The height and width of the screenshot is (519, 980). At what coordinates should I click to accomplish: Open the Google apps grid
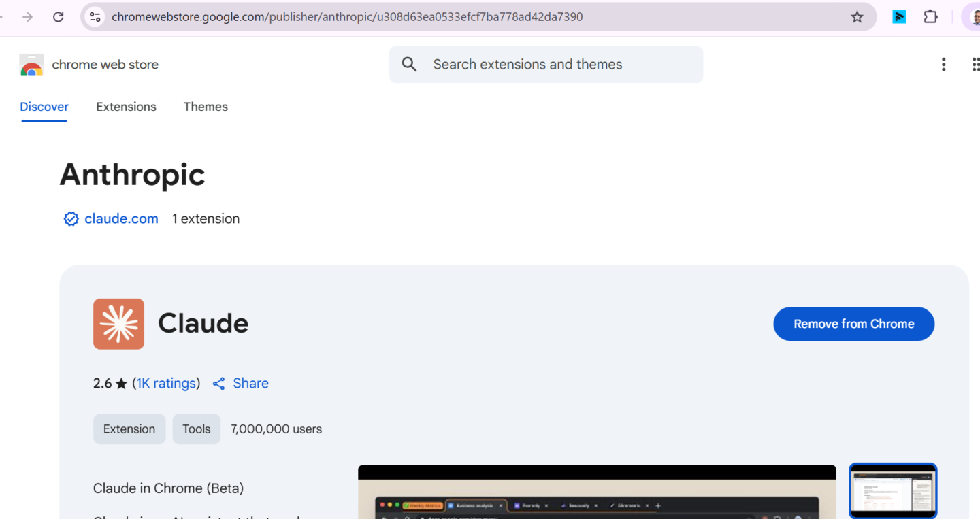point(975,65)
